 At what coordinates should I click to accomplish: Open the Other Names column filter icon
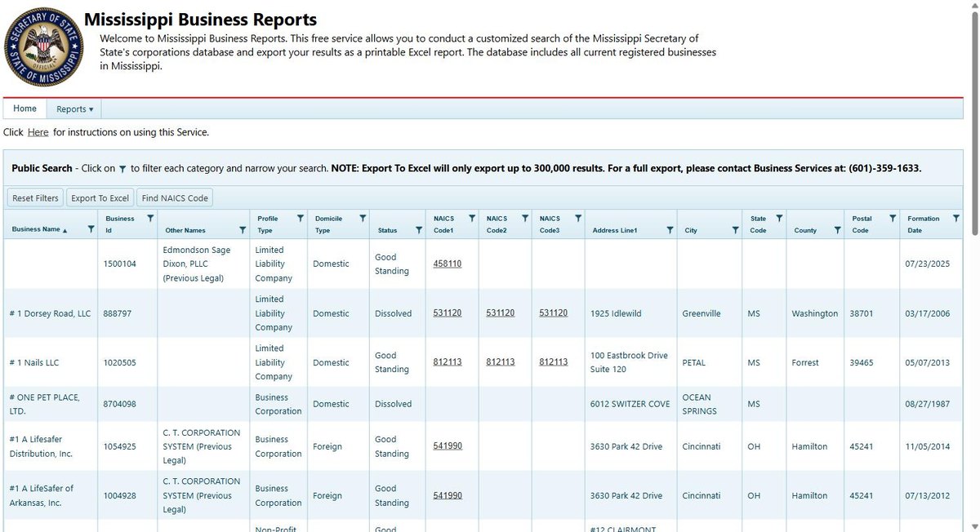242,230
